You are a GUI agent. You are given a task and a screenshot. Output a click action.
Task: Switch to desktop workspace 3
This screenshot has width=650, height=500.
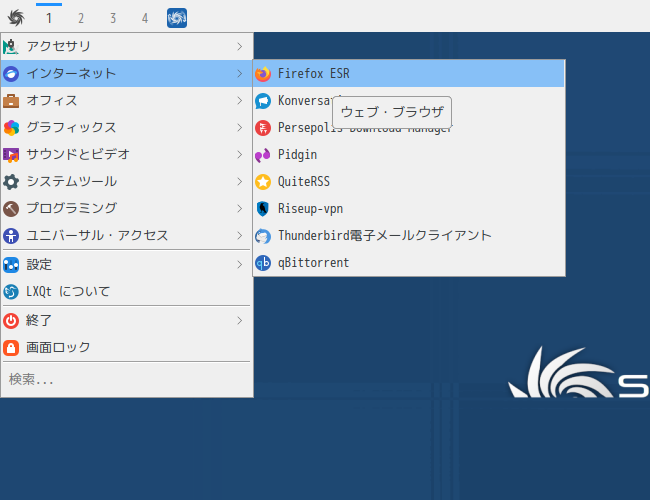click(x=113, y=18)
